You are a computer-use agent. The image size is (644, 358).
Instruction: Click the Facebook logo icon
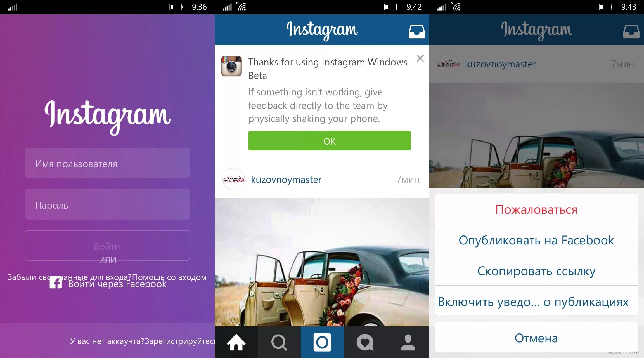pos(56,282)
